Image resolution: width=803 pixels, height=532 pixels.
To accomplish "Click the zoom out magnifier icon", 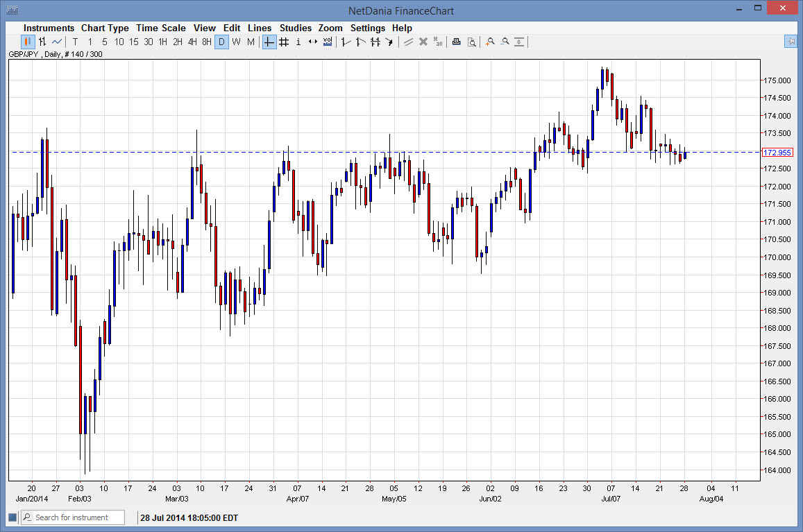I will [x=505, y=42].
